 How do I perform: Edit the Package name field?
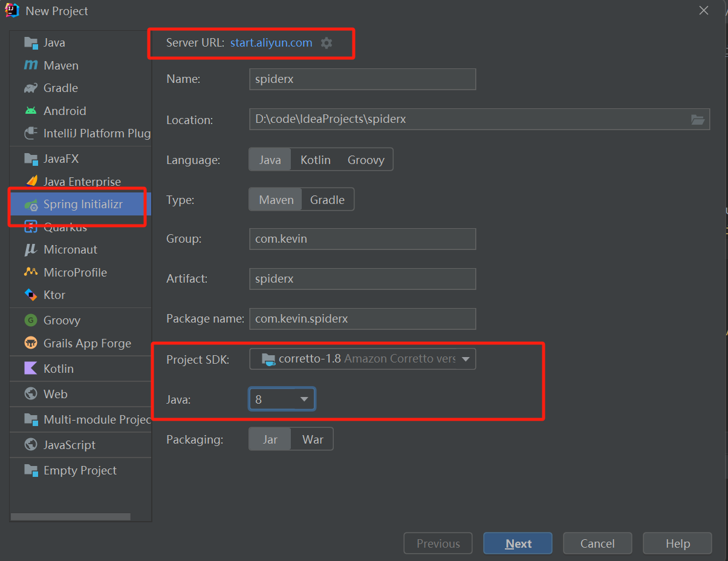click(x=363, y=319)
